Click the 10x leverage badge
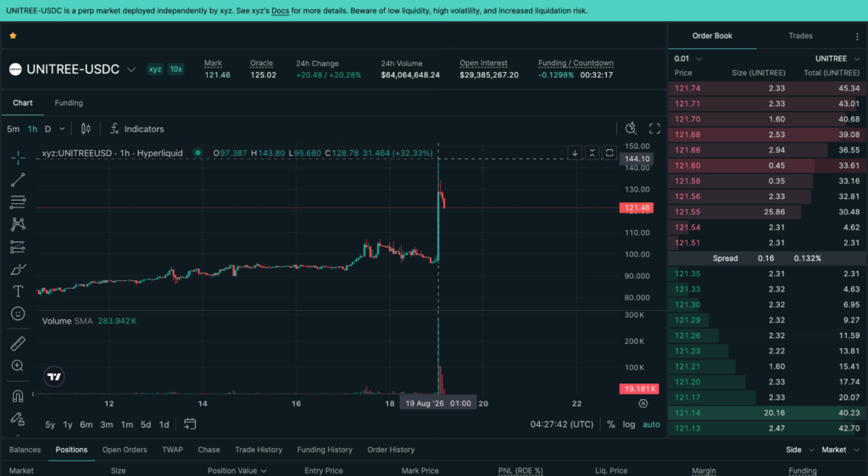Viewport: 868px width, 476px height. pyautogui.click(x=176, y=69)
